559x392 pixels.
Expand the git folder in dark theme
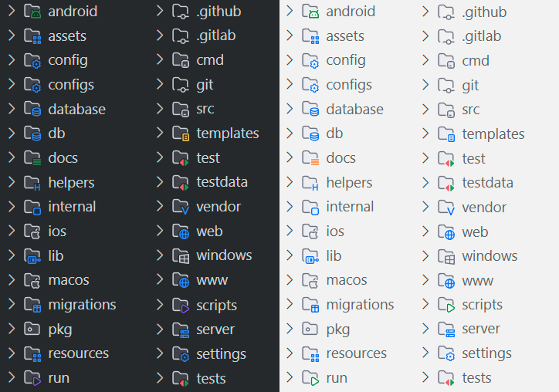(160, 84)
